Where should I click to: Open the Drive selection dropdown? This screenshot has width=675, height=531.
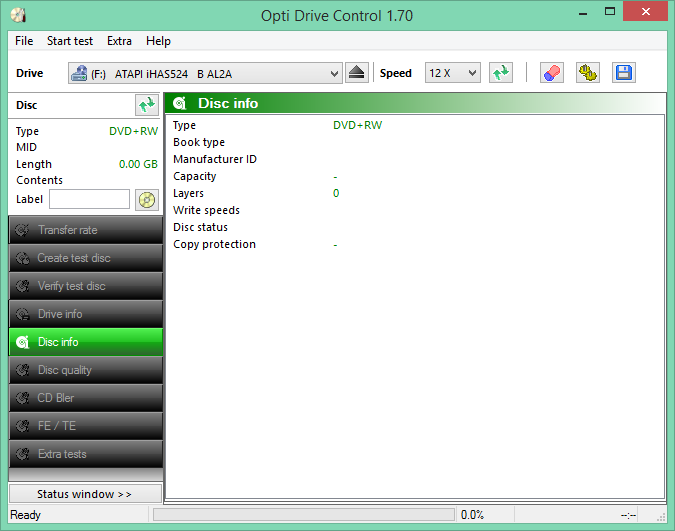tap(205, 73)
